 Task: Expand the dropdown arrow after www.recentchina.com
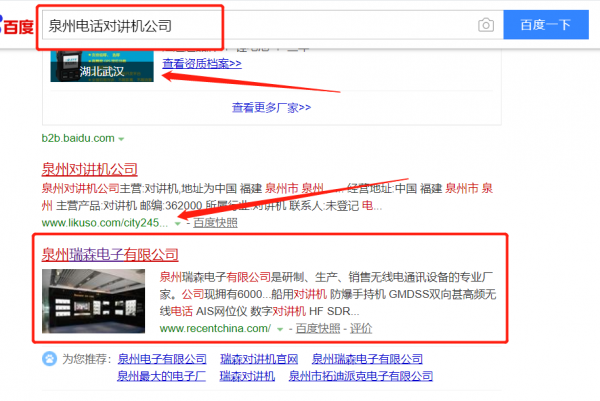(x=281, y=328)
